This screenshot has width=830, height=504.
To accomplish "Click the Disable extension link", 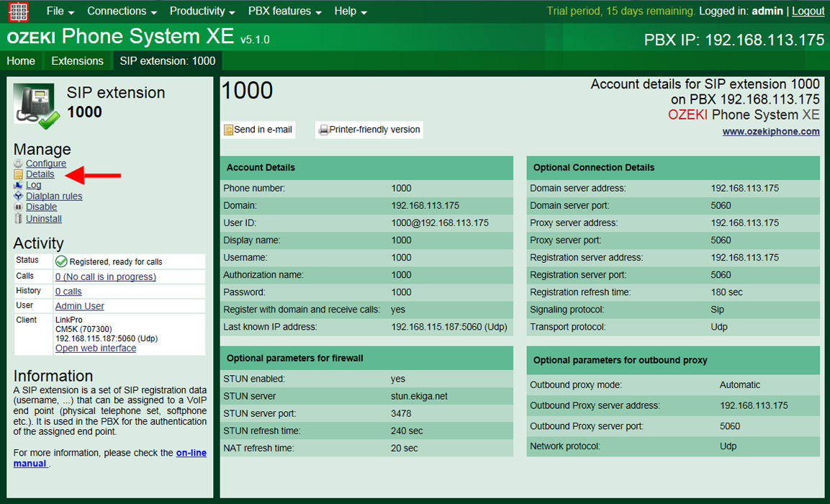I will 41,207.
